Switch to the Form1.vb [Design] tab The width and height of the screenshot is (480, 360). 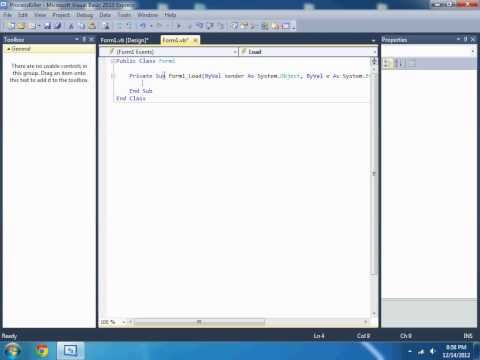(x=124, y=40)
